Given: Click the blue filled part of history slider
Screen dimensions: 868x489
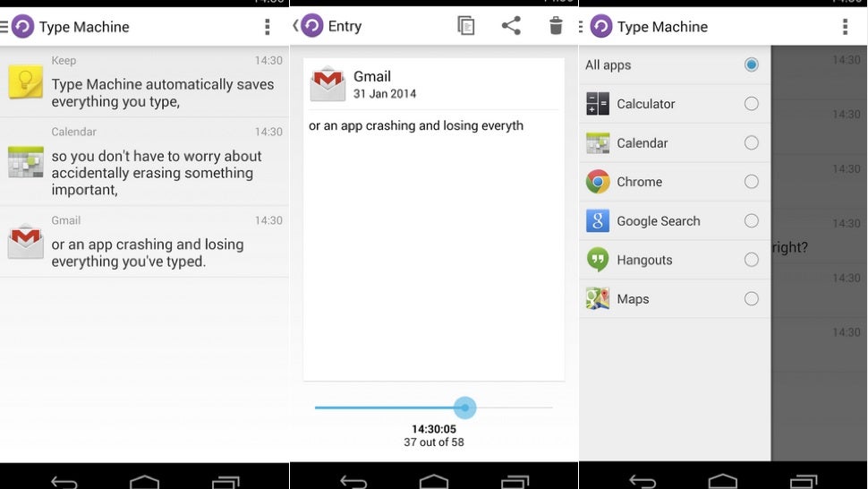Looking at the screenshot, I should click(x=384, y=407).
